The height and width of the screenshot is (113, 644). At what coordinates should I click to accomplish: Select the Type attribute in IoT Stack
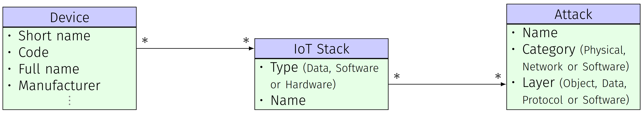pyautogui.click(x=284, y=68)
